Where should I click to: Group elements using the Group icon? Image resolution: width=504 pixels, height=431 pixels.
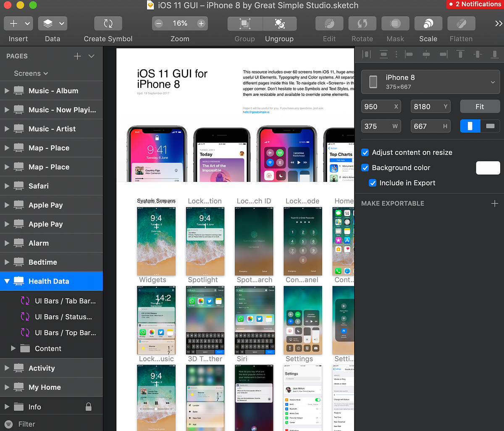244,24
